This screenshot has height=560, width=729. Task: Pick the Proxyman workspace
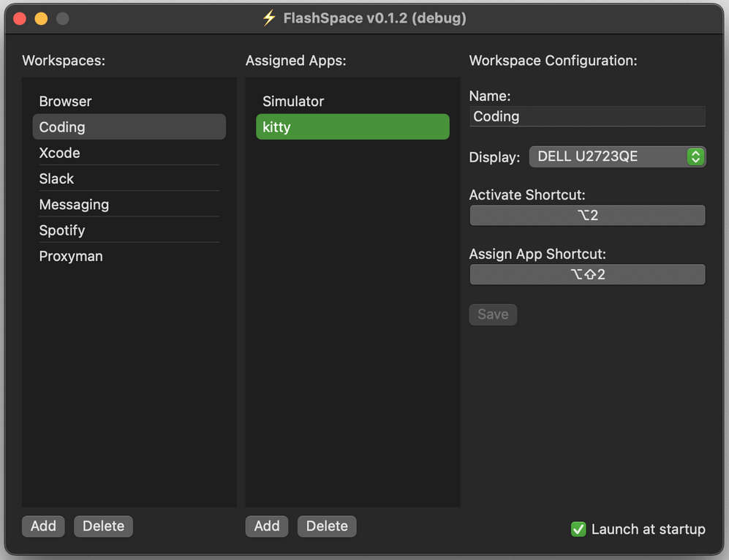coord(129,256)
